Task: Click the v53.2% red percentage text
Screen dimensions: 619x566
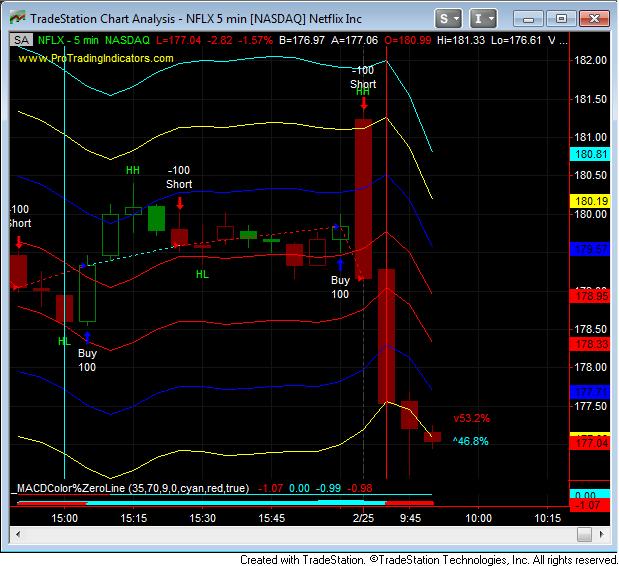Action: [x=472, y=418]
